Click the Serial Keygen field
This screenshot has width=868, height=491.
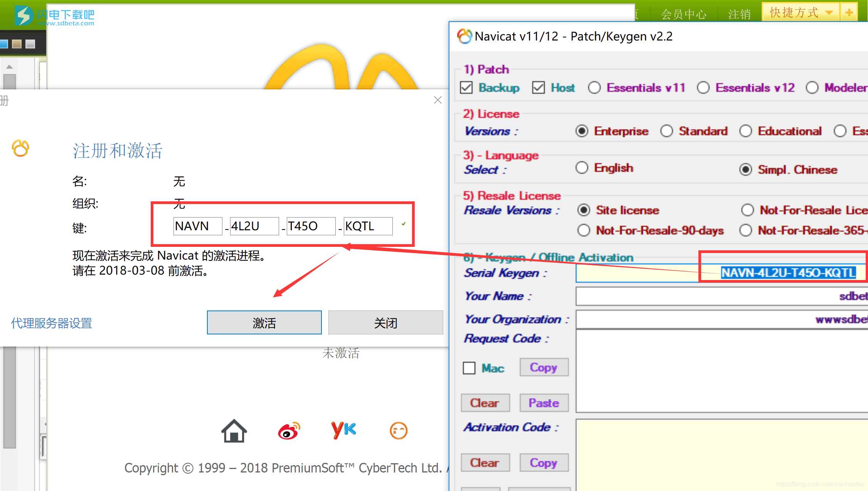point(722,273)
